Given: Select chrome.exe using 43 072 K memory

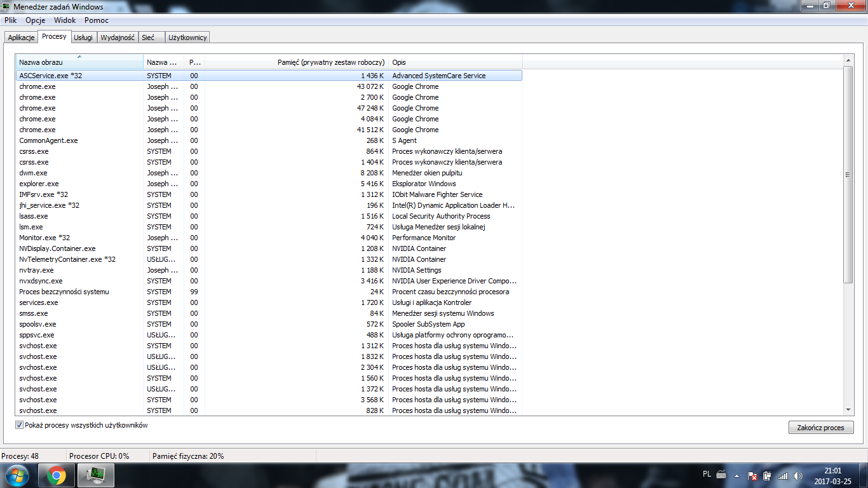Looking at the screenshot, I should (269, 86).
